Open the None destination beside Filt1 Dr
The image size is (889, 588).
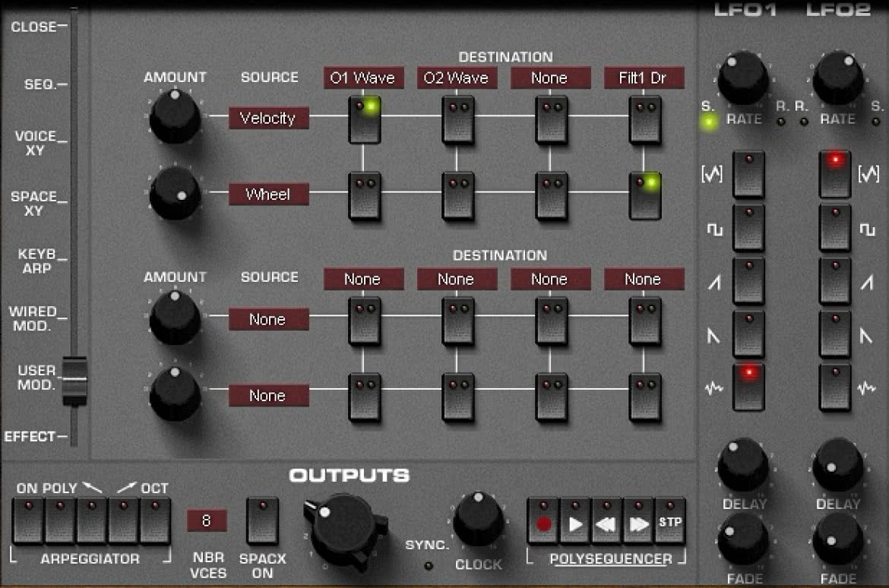551,77
